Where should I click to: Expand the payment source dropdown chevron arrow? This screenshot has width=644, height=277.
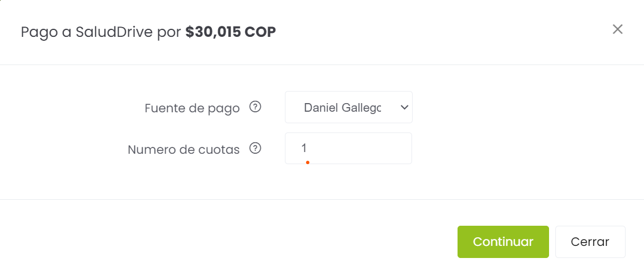point(404,107)
